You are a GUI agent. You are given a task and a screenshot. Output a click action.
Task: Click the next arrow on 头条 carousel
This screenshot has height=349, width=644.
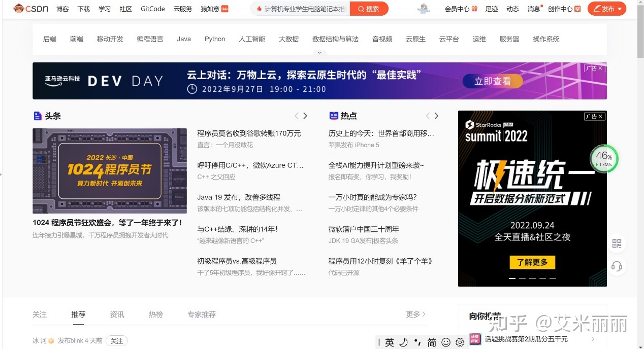(305, 116)
